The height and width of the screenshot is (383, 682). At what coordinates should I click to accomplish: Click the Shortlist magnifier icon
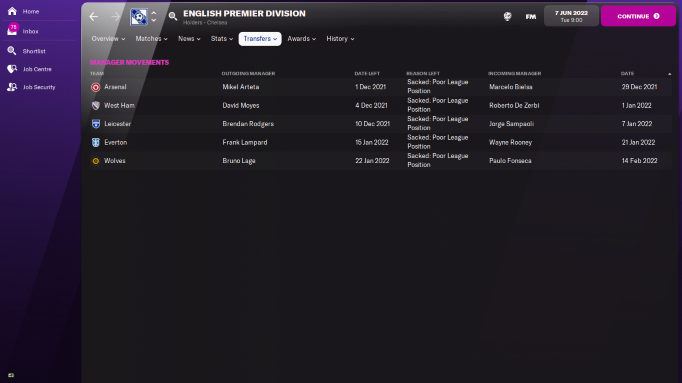(12, 51)
